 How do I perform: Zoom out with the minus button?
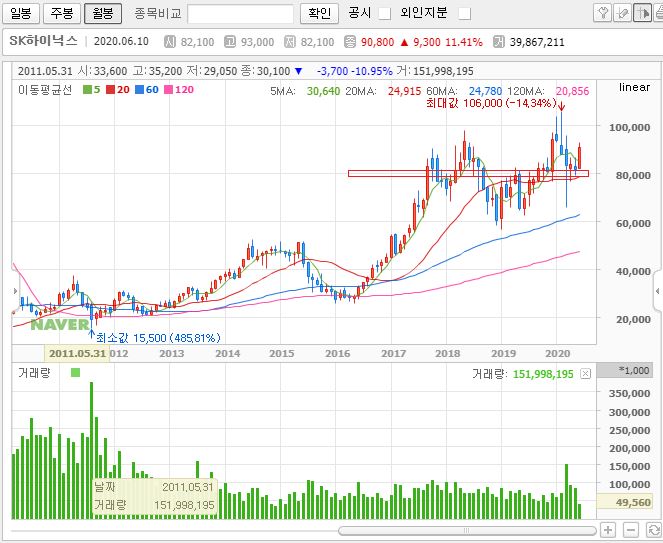click(630, 529)
